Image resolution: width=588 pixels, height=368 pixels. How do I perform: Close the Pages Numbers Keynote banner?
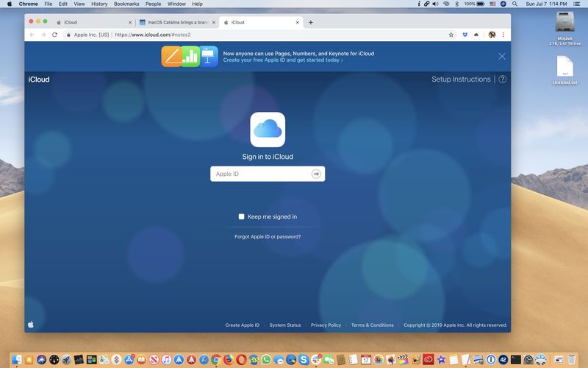click(x=502, y=57)
